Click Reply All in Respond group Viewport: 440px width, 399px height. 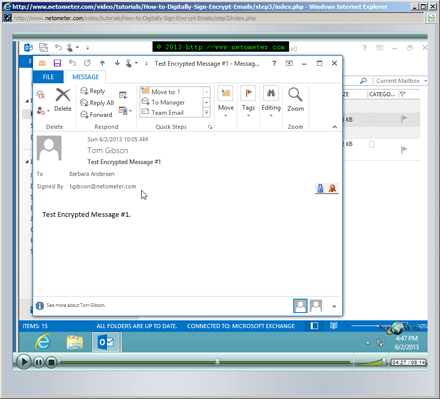pyautogui.click(x=97, y=103)
